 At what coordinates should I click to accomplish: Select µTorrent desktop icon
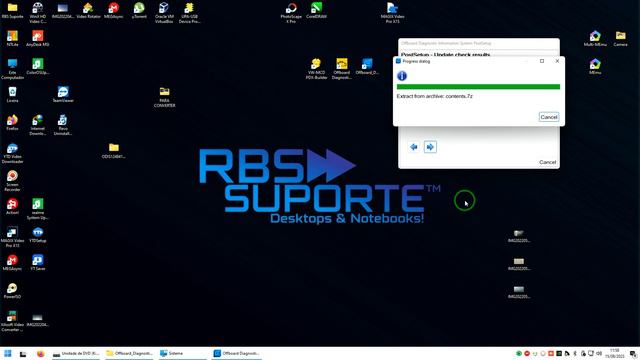tap(139, 11)
